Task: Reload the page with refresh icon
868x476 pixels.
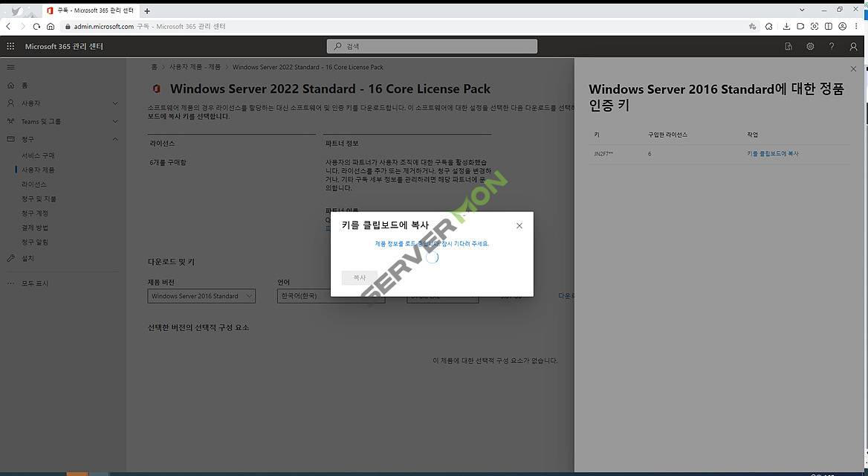Action: pyautogui.click(x=36, y=26)
